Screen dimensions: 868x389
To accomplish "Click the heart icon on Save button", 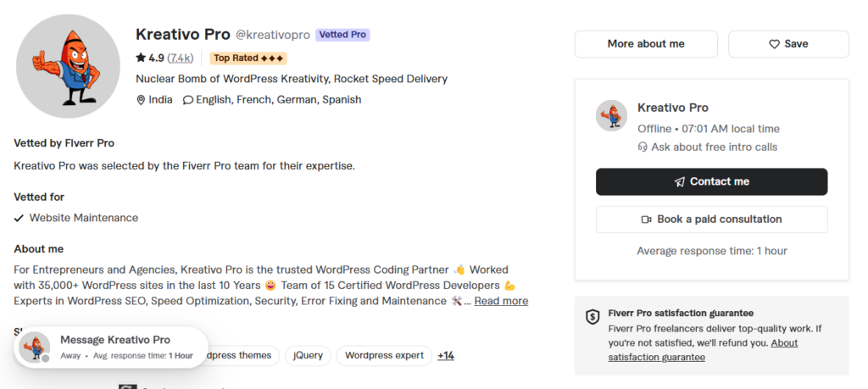I will [774, 44].
